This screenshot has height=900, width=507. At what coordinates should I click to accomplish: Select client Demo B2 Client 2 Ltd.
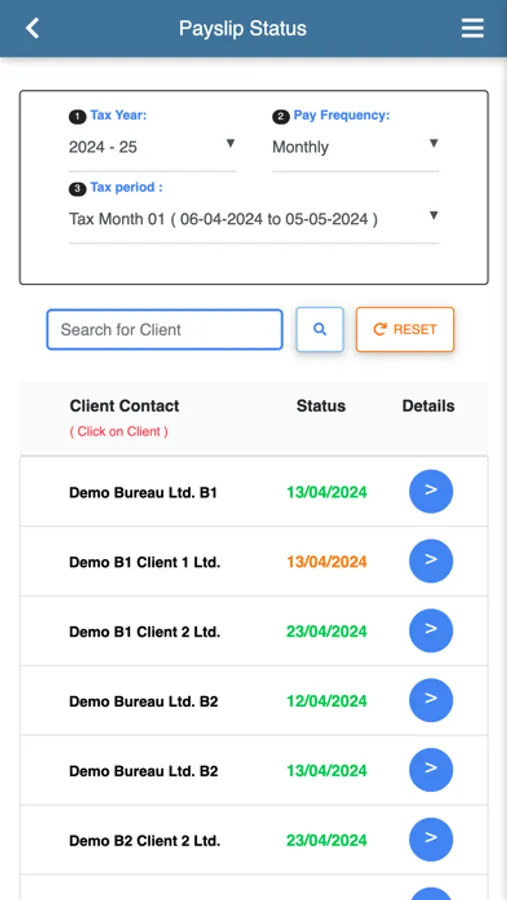[x=145, y=841]
